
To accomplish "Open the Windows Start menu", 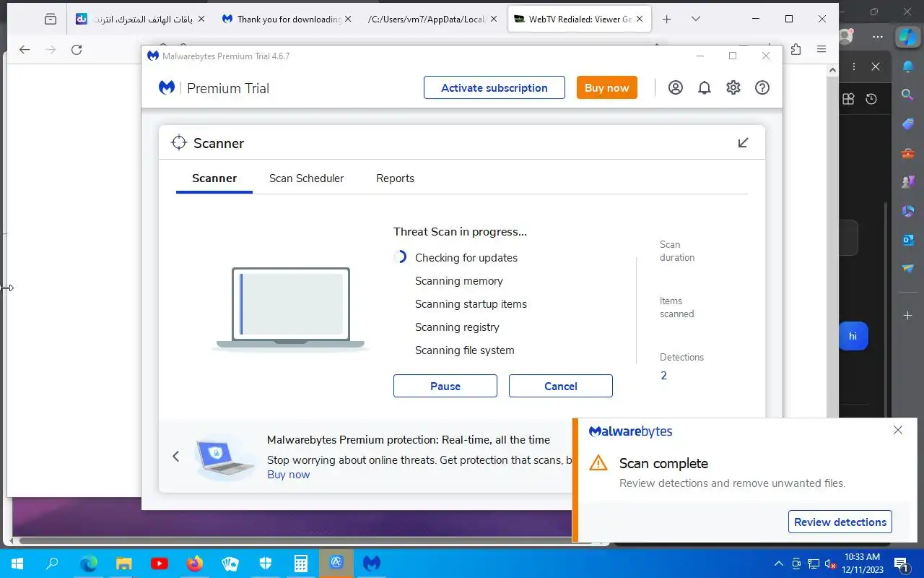I will [x=17, y=564].
